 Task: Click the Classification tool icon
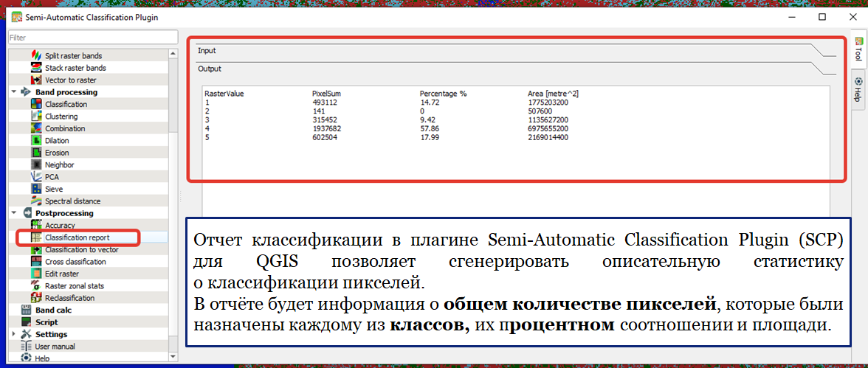[x=36, y=104]
